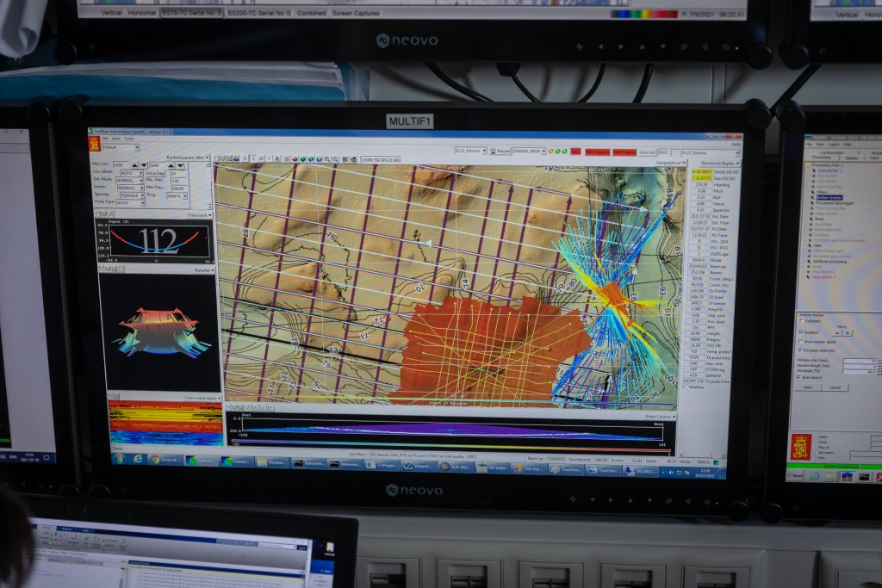Open Google Chrome from the taskbar
The width and height of the screenshot is (882, 588).
coord(155,460)
